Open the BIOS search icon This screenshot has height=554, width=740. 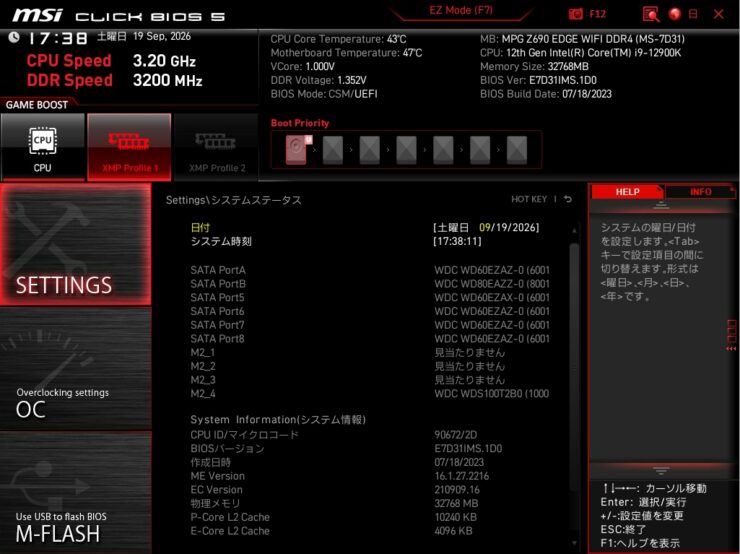click(651, 14)
